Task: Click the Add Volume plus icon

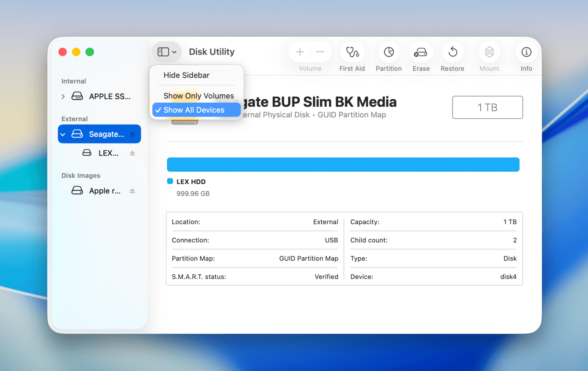Action: tap(300, 52)
